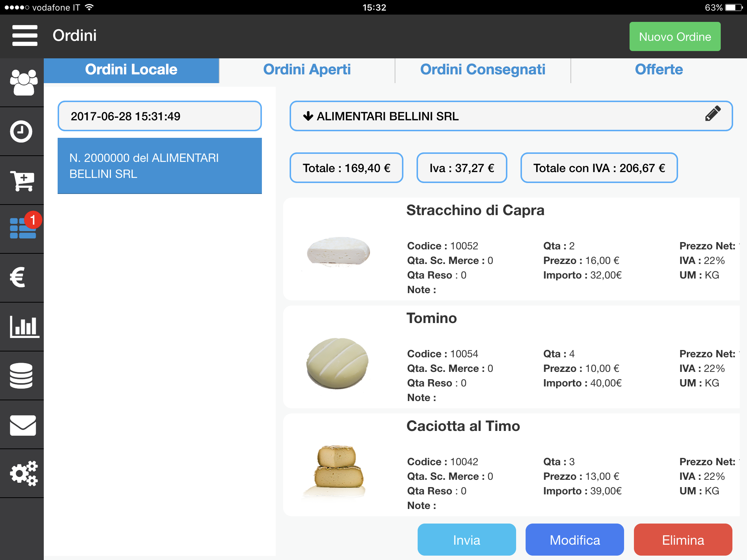Open the gears settings icon

23,473
